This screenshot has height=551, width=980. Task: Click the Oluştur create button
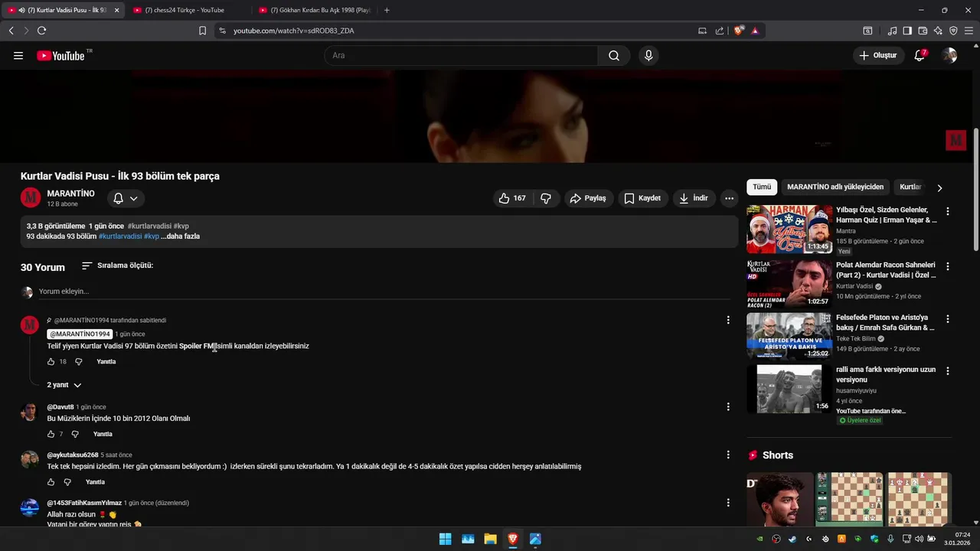click(877, 55)
